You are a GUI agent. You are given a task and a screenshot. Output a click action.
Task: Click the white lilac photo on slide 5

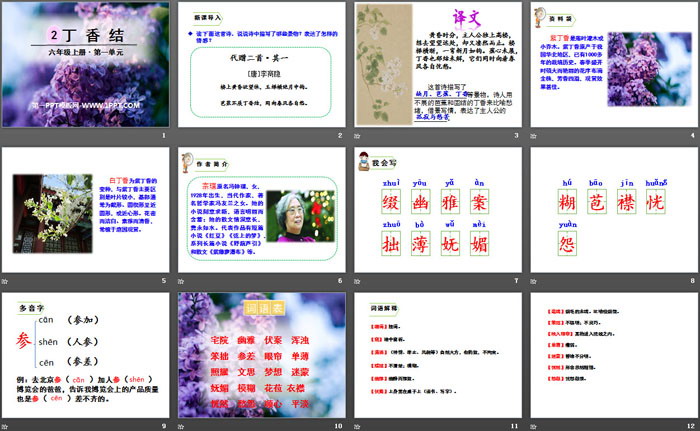pos(53,214)
